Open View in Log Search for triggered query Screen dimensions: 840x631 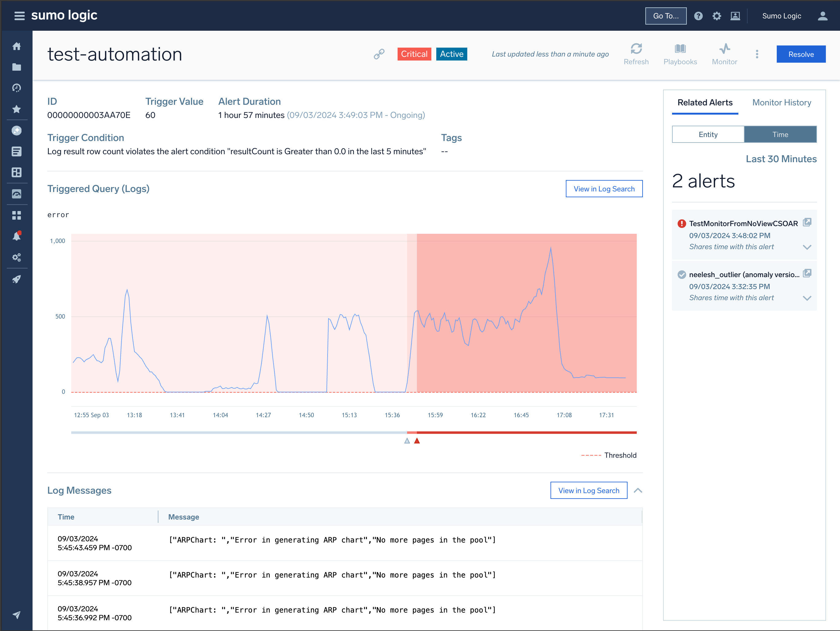(x=604, y=188)
